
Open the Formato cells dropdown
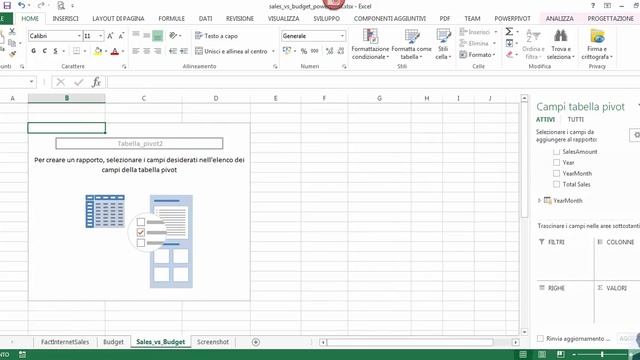coord(478,54)
